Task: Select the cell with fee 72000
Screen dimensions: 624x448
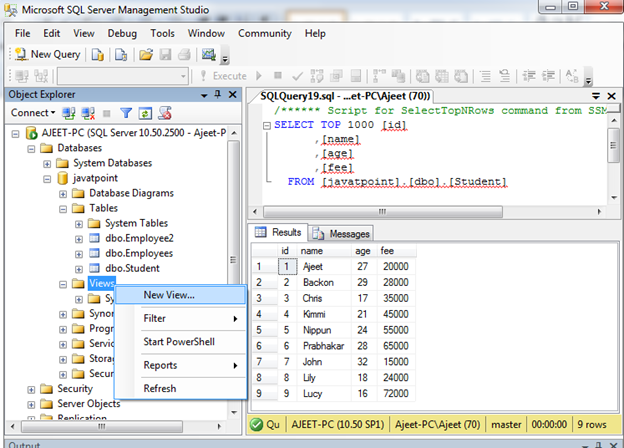Action: pyautogui.click(x=396, y=393)
